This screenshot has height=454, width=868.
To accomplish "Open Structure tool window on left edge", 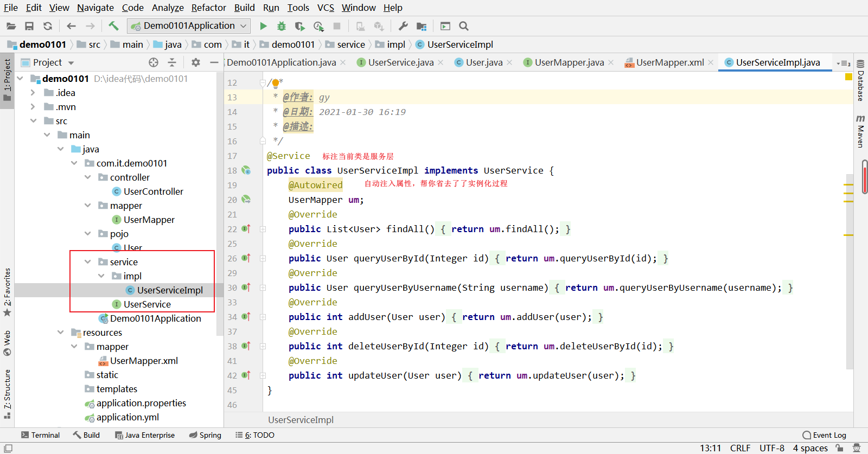I will coord(7,394).
